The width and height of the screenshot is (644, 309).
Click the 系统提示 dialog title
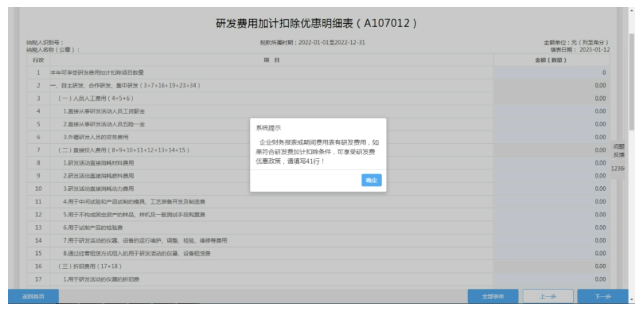[268, 128]
